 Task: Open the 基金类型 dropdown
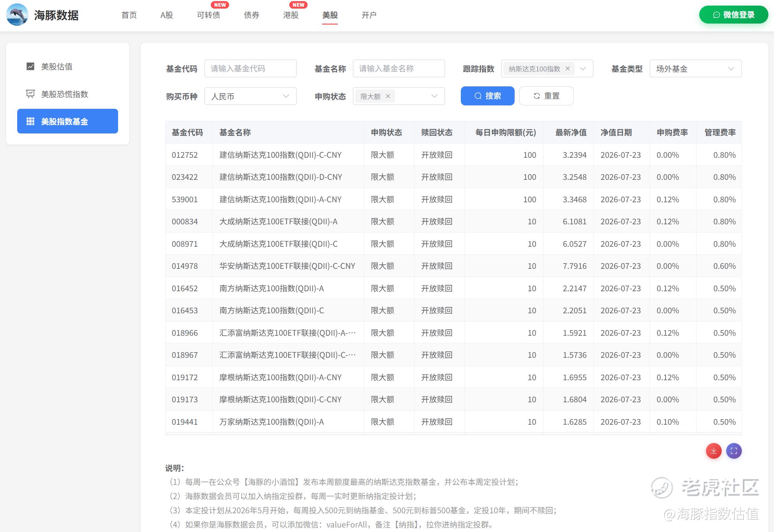pos(696,68)
